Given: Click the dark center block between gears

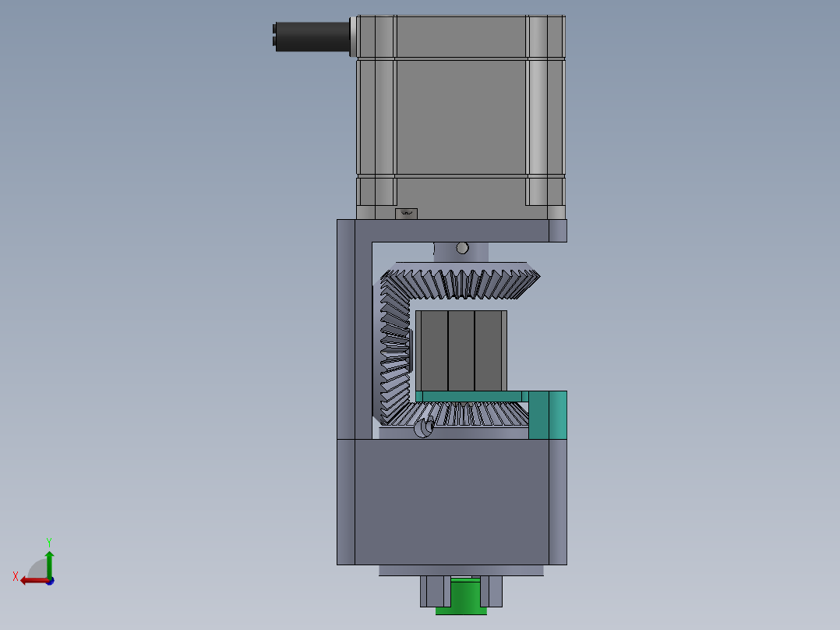Looking at the screenshot, I should pos(461,351).
